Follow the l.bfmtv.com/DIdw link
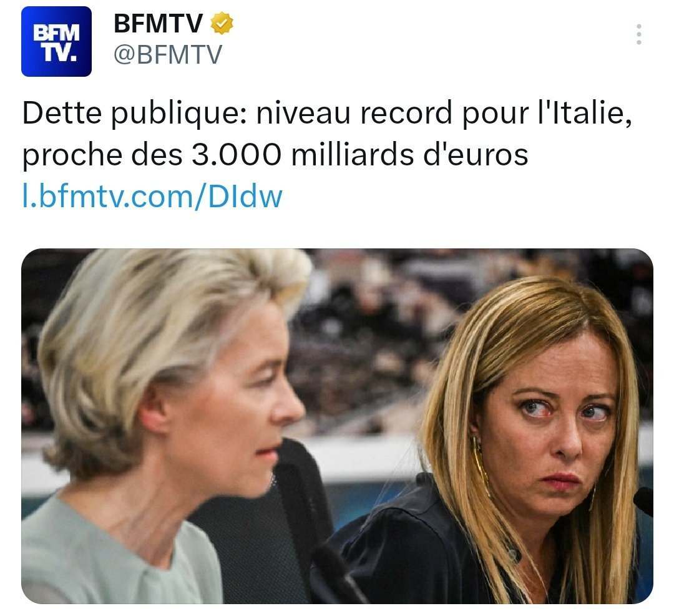Viewport: 674px width, 616px height. [152, 196]
